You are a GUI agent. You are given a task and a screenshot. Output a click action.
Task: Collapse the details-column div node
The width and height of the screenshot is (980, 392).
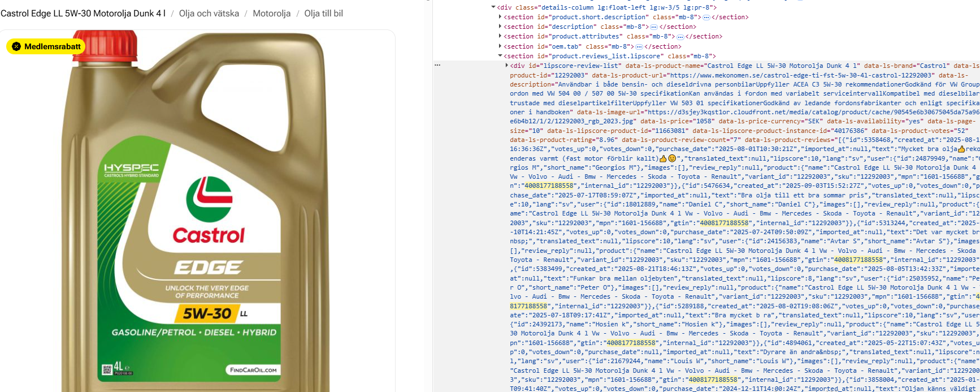pos(493,7)
